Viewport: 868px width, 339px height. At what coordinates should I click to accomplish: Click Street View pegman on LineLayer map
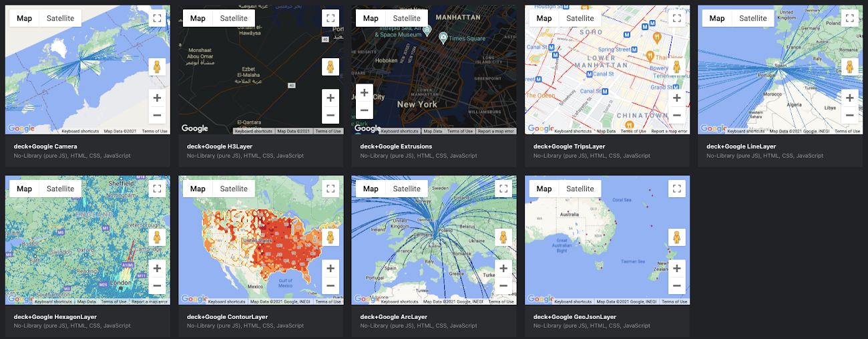[849, 67]
